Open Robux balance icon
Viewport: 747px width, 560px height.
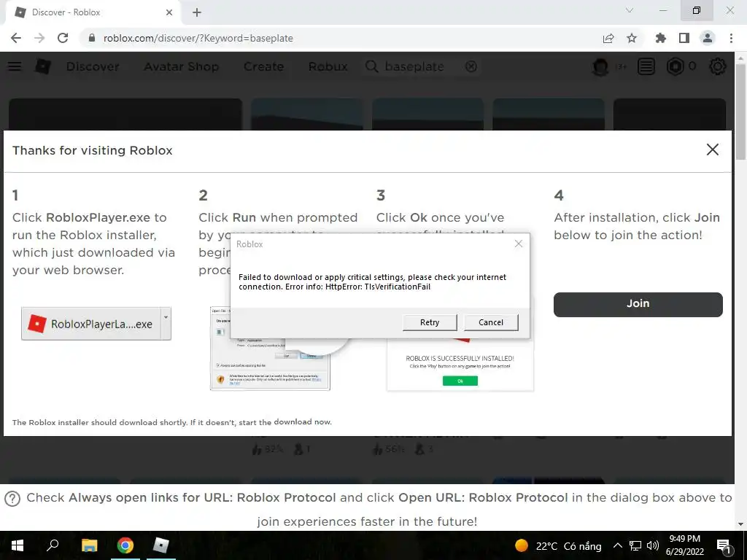[x=675, y=66]
